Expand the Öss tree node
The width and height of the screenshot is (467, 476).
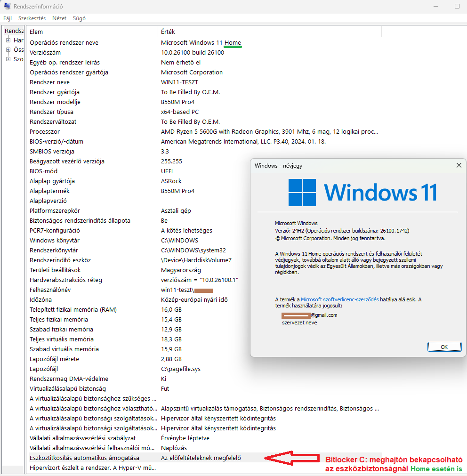point(8,49)
